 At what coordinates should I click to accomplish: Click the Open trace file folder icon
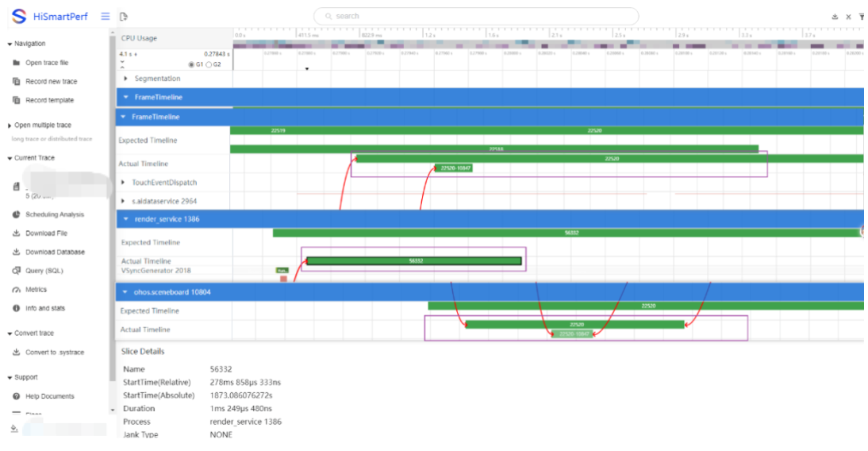tap(16, 63)
